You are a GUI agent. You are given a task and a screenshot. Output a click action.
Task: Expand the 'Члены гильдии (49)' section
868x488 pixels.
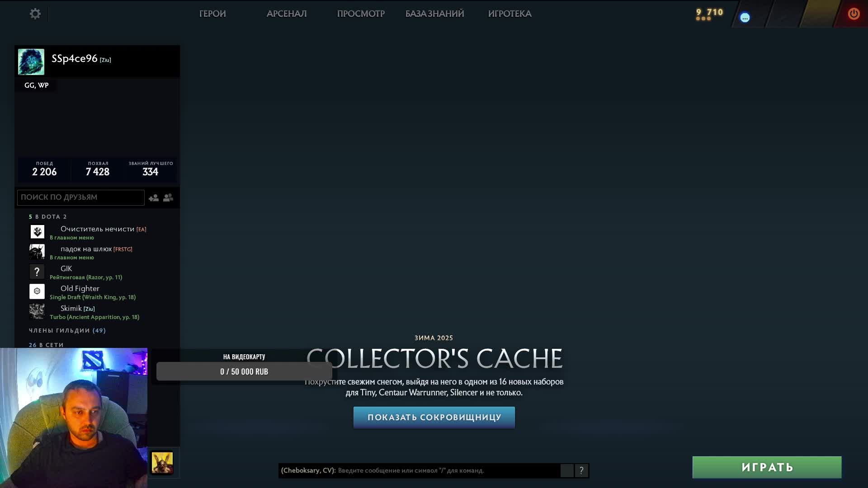[67, 331]
